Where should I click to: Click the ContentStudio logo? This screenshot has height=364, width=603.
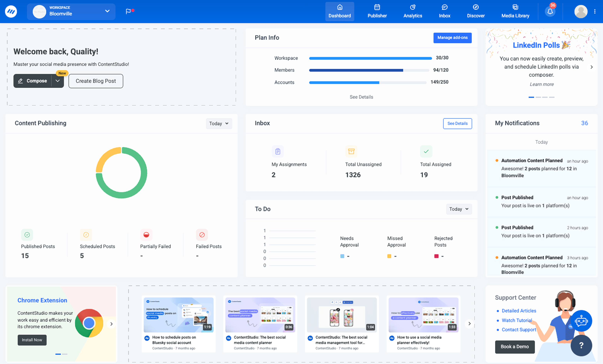pos(11,11)
